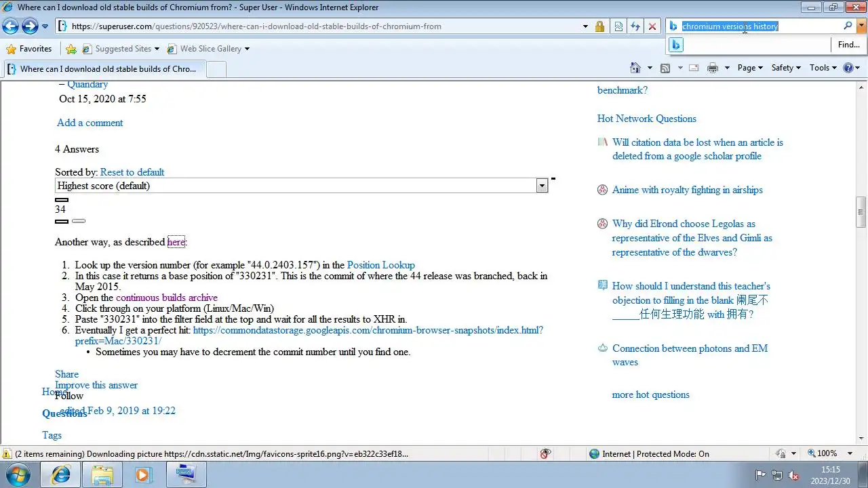The width and height of the screenshot is (868, 488).
Task: Open the Elrond choose Legolas question
Action: coord(692,238)
